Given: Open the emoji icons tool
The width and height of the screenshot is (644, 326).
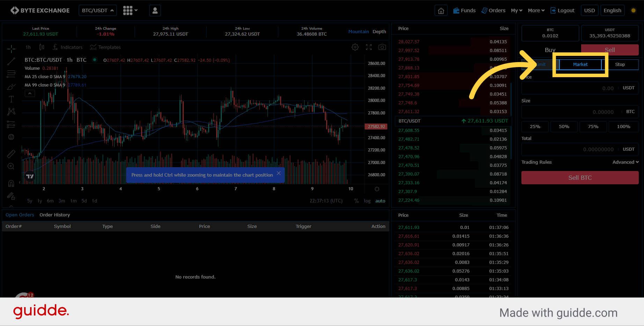Looking at the screenshot, I should click(11, 137).
